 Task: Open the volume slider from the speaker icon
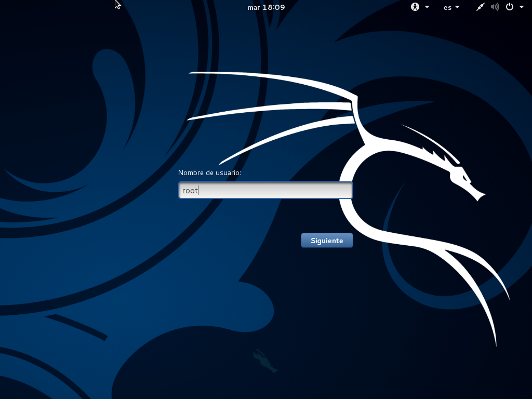(495, 7)
